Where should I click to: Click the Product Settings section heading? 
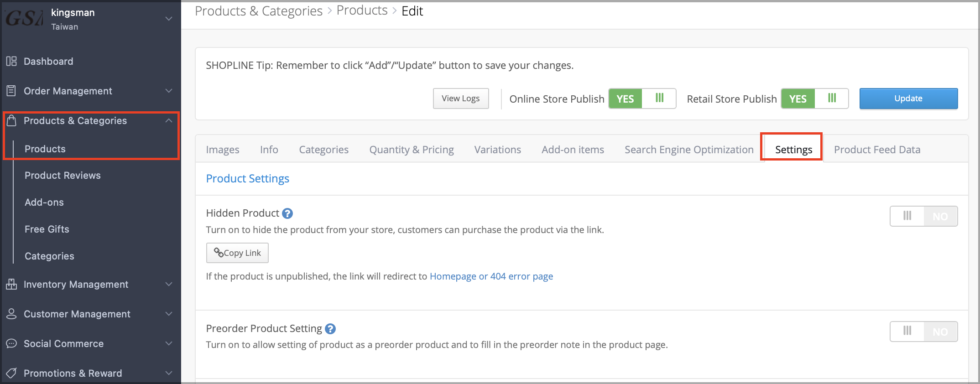coord(248,178)
